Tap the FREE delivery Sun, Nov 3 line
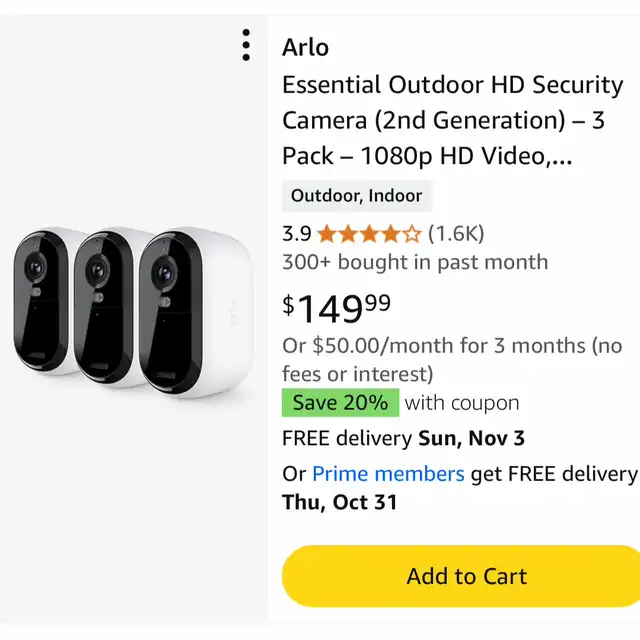This screenshot has width=640, height=640. [x=403, y=438]
